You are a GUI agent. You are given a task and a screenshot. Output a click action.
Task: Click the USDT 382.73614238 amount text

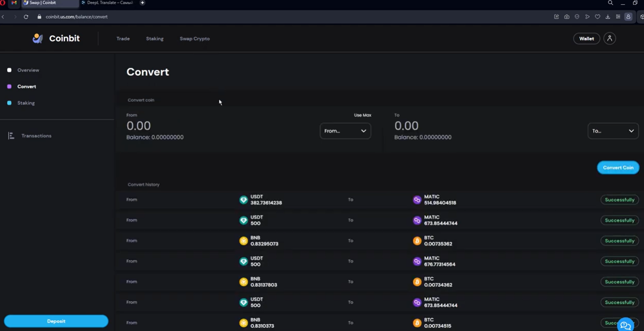click(x=266, y=203)
